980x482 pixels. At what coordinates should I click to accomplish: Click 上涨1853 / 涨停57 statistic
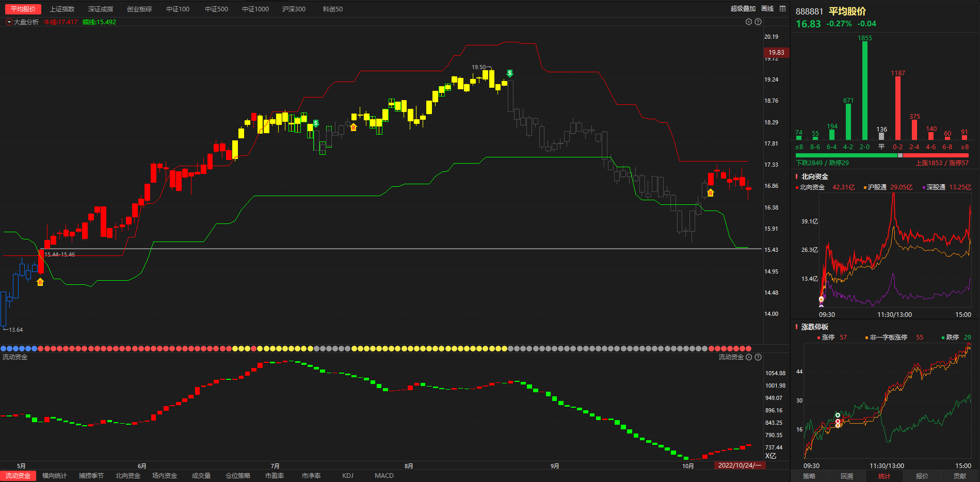pos(942,163)
